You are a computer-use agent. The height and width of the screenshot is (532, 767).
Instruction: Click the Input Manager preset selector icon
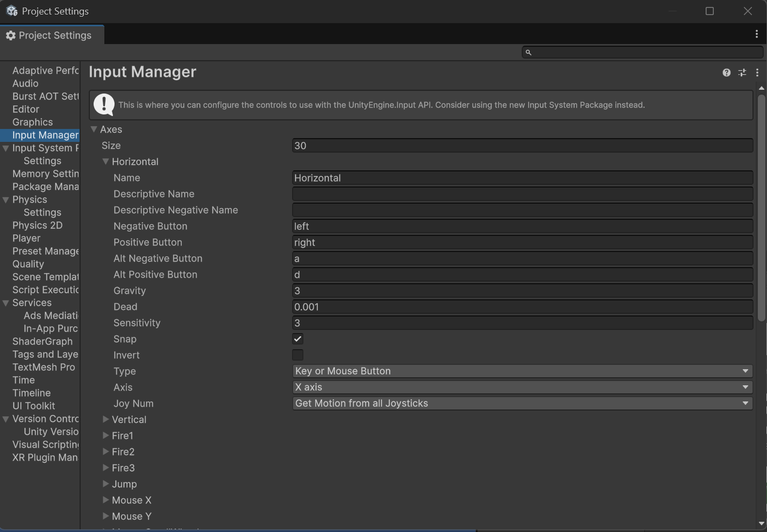(742, 73)
